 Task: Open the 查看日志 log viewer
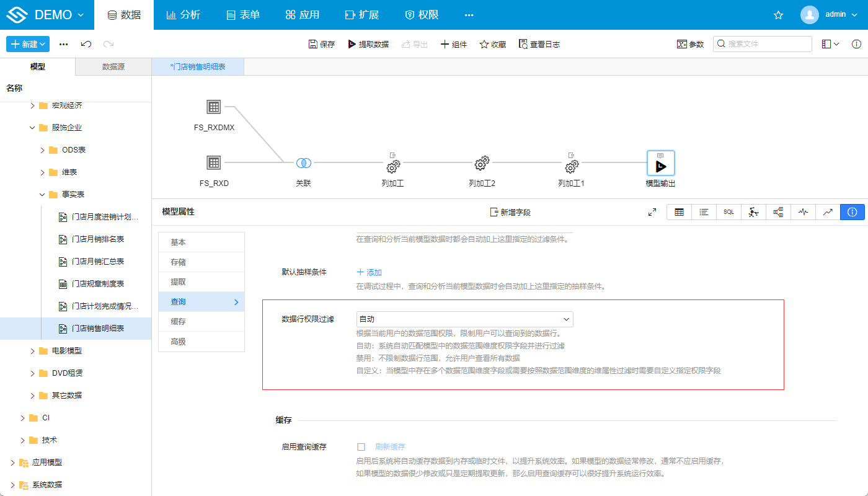point(539,44)
